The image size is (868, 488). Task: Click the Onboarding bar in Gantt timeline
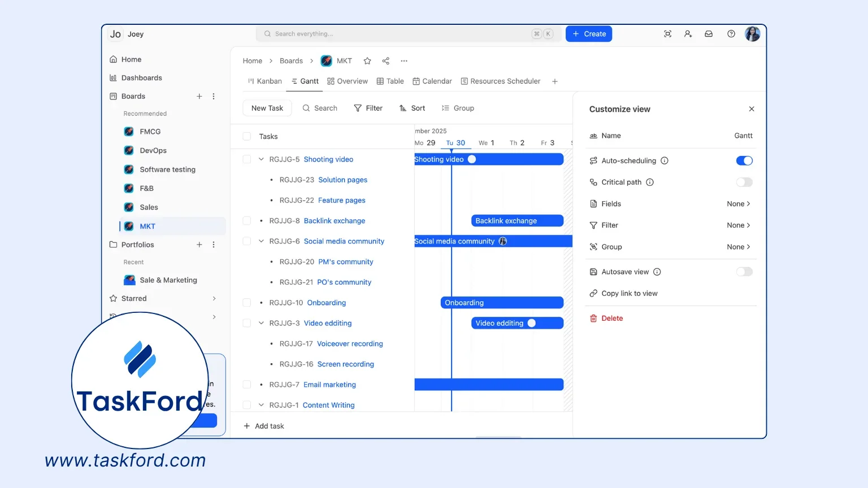pyautogui.click(x=501, y=303)
